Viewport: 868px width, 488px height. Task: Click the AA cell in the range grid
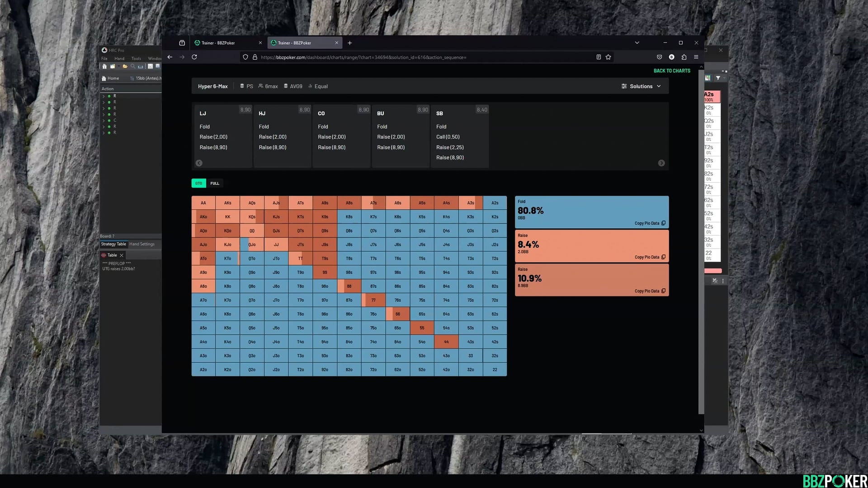(203, 203)
